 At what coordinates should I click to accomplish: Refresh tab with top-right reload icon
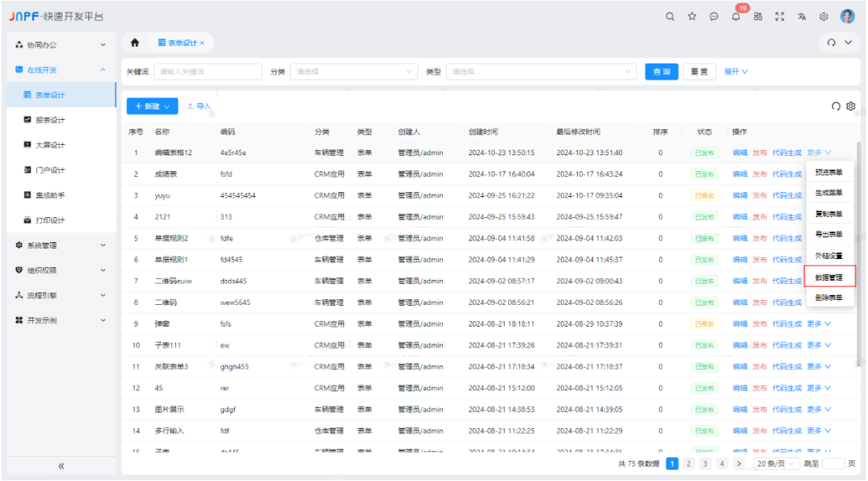(832, 43)
